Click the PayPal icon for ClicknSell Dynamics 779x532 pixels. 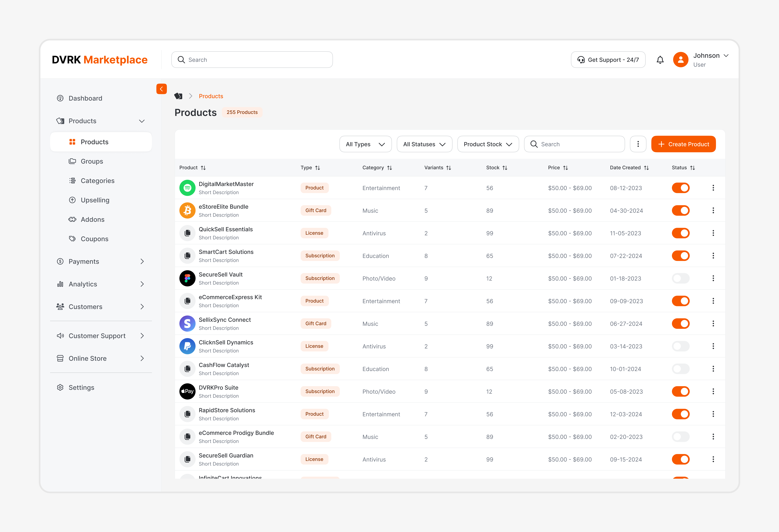(x=187, y=346)
